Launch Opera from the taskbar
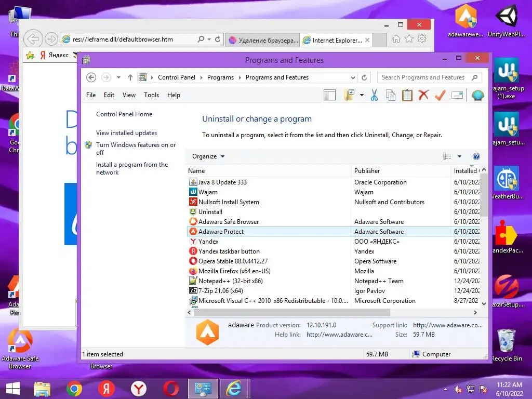Screen dimensions: 532x399 (171, 389)
